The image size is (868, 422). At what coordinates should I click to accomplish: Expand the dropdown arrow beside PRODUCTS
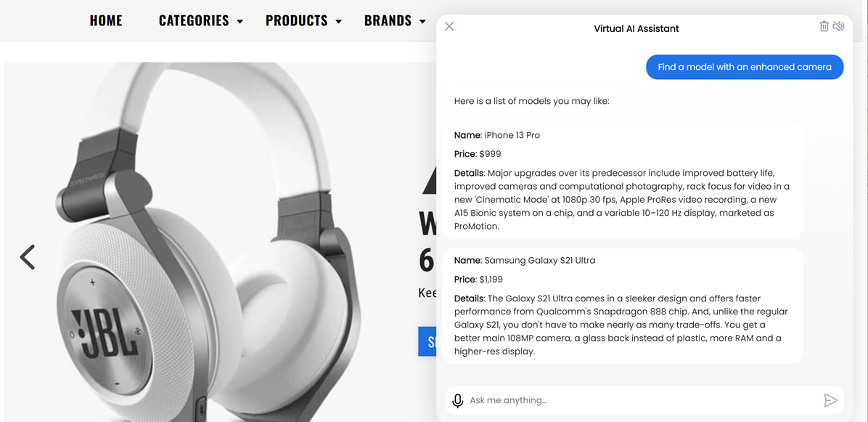339,22
